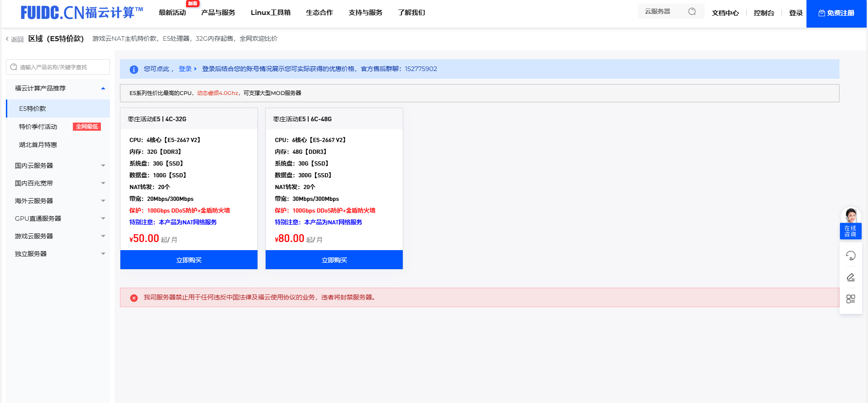This screenshot has height=403, width=868.
Task: Open the online consultation avatar widget
Action: click(x=850, y=223)
